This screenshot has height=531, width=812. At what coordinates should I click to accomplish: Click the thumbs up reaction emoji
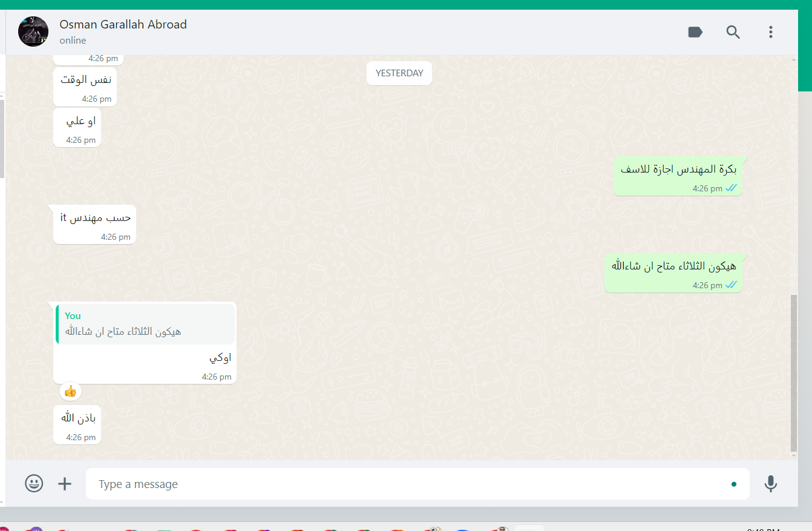70,391
